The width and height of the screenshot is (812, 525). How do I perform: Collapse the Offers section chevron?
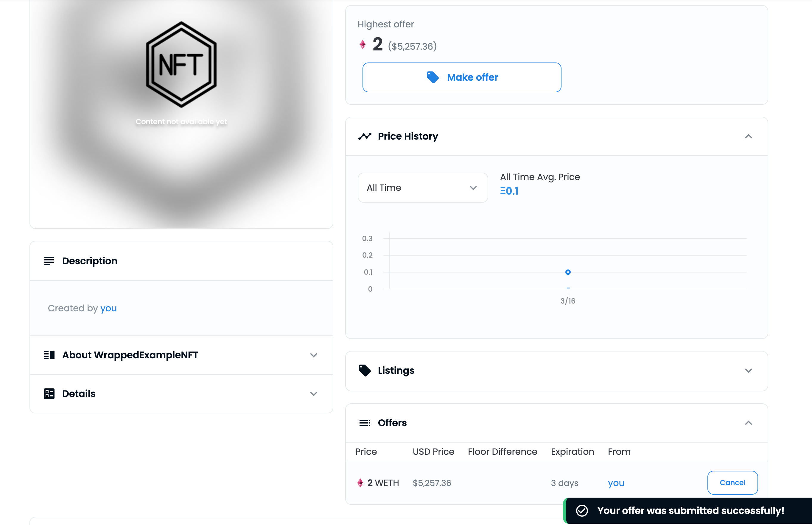click(x=748, y=423)
